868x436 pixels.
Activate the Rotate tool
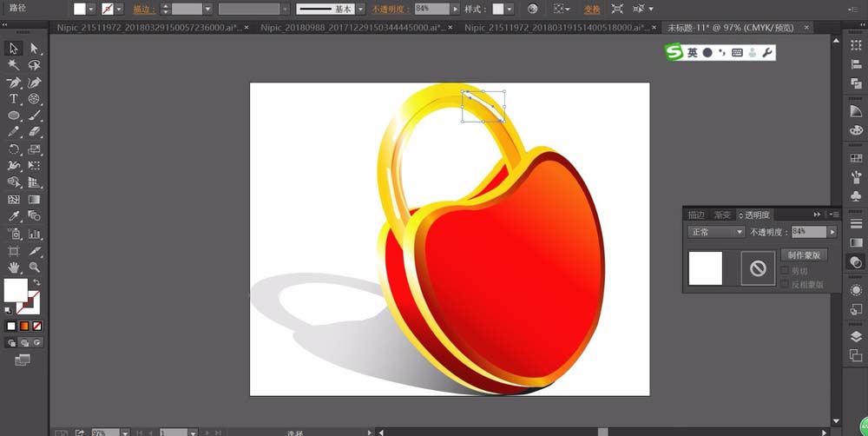14,149
